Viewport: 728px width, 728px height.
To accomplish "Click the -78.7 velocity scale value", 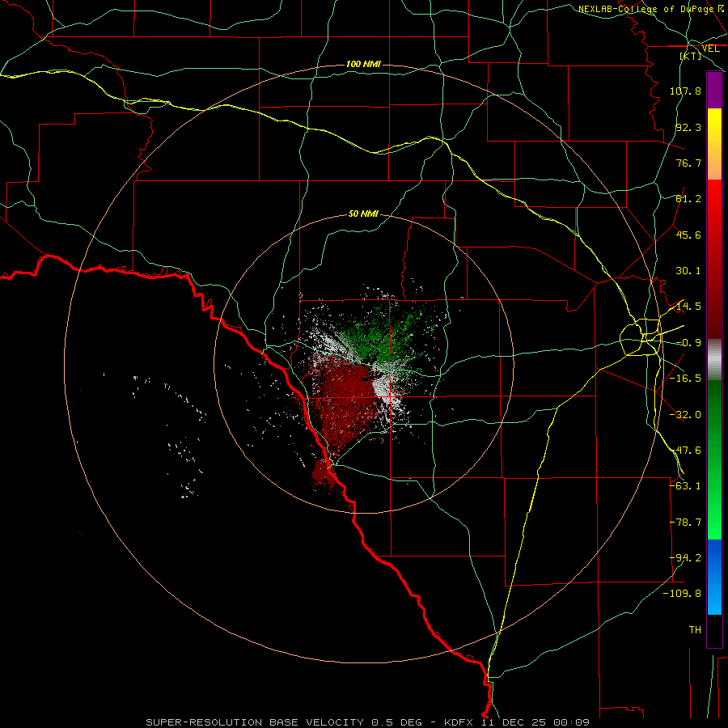I will click(685, 523).
